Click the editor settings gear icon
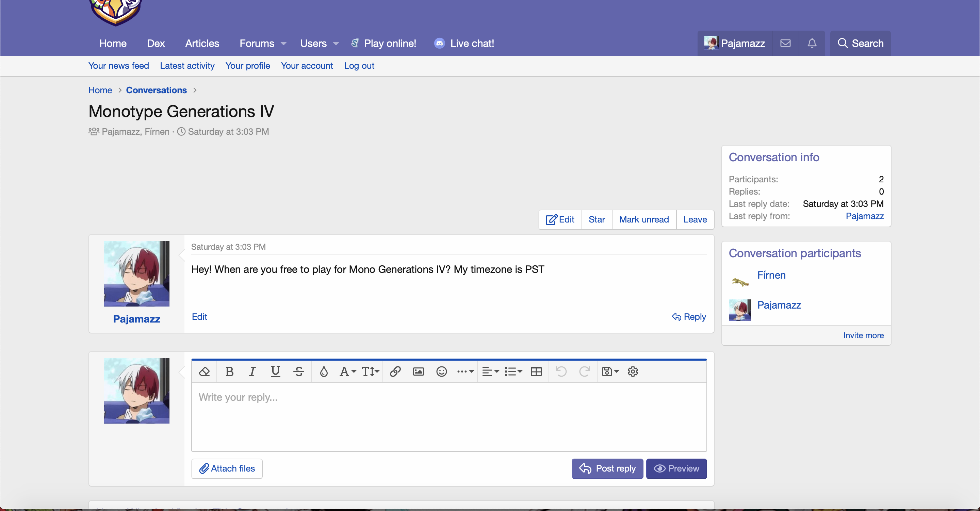This screenshot has width=980, height=511. pos(633,372)
